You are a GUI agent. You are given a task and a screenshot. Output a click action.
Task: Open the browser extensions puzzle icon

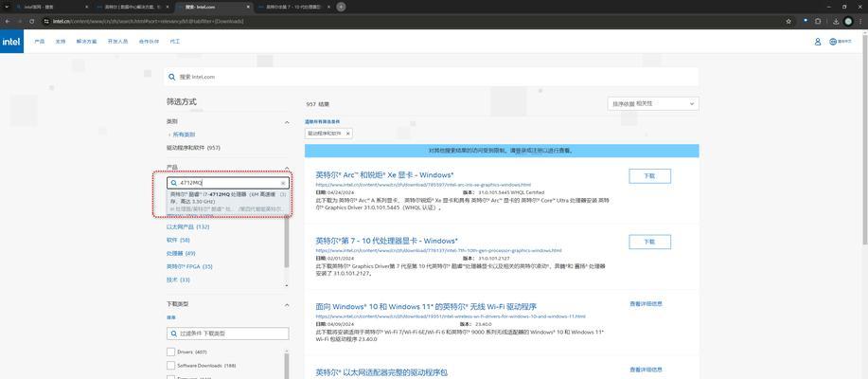[x=818, y=21]
